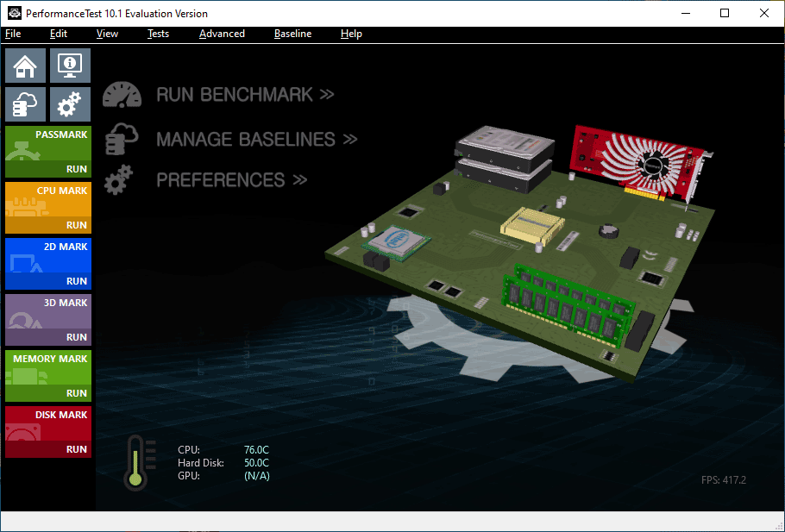Click the FPS: 417.2 counter
Viewport: 785px width, 532px height.
(724, 480)
